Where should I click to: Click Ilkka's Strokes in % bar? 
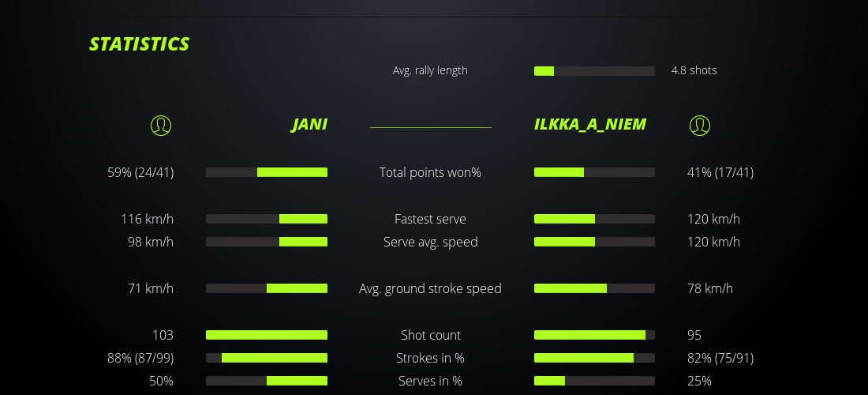594,358
